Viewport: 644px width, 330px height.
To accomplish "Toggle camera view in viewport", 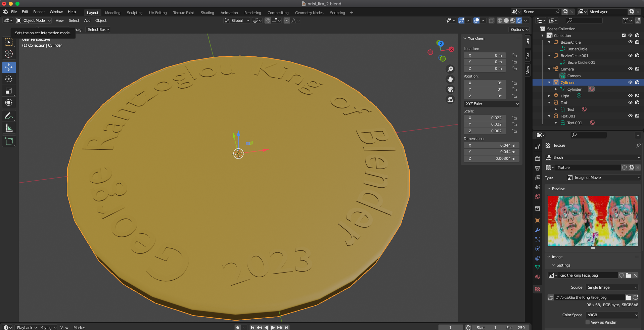I will coord(450,89).
